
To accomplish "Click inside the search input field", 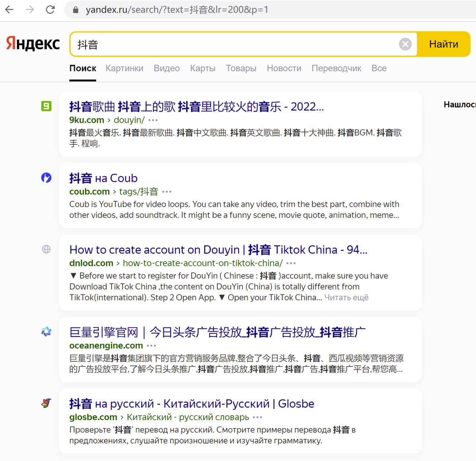I will pos(223,44).
